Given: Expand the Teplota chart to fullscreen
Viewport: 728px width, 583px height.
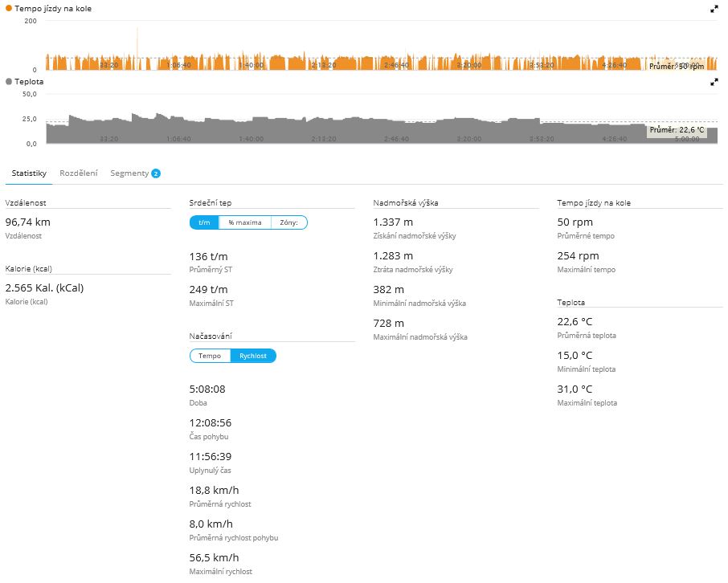Looking at the screenshot, I should [x=714, y=82].
